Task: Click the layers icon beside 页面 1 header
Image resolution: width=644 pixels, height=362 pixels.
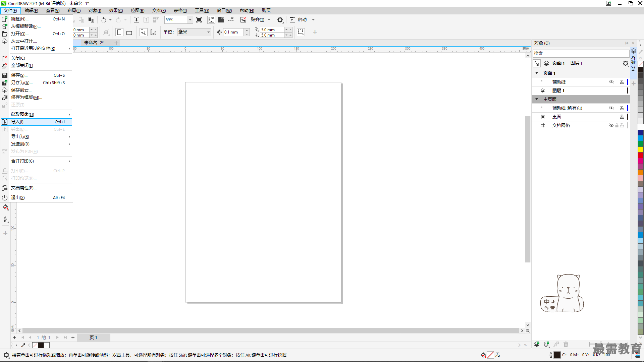Action: click(x=546, y=63)
